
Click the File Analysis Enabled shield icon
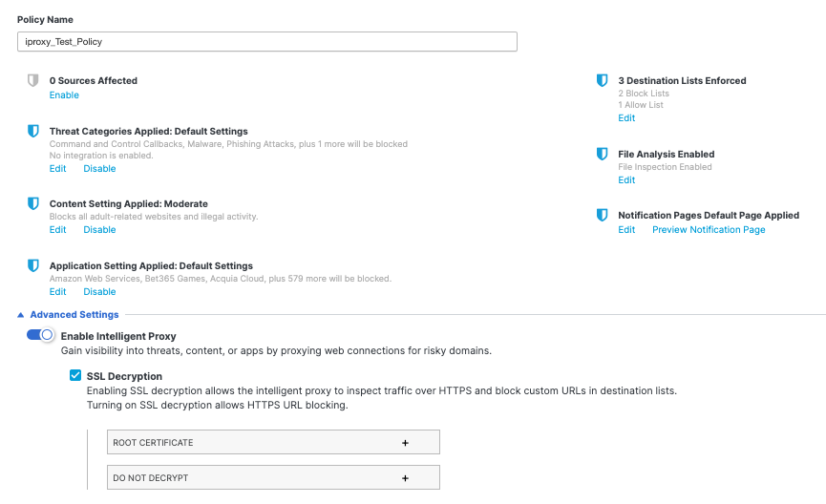(602, 154)
